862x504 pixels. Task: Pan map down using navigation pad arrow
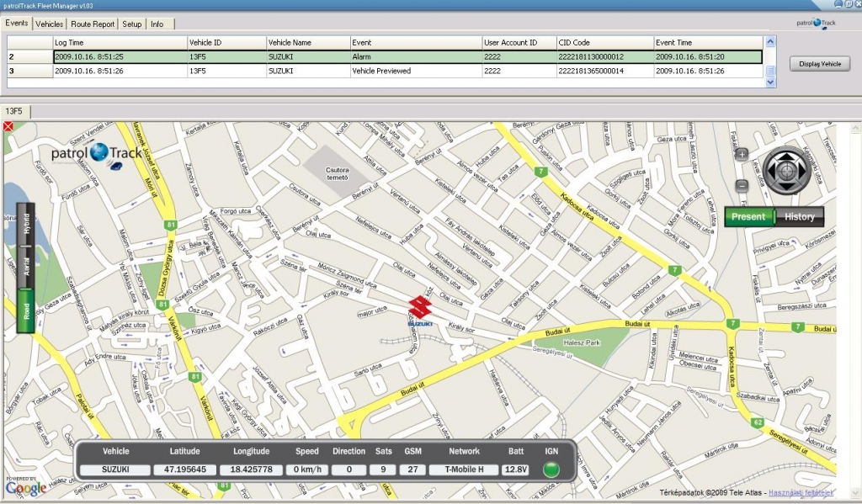point(788,187)
